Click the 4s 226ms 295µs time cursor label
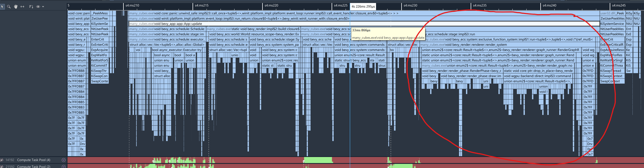Image resolution: width=644 pixels, height=168 pixels. coord(363,6)
